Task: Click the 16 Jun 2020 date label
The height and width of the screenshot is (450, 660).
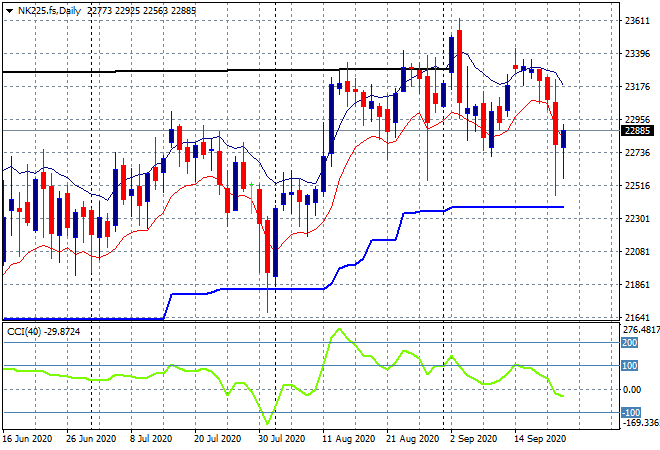Action: tap(27, 439)
